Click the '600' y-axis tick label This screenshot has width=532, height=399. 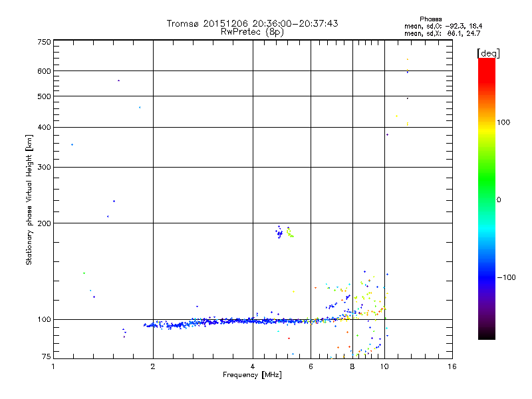pos(44,71)
